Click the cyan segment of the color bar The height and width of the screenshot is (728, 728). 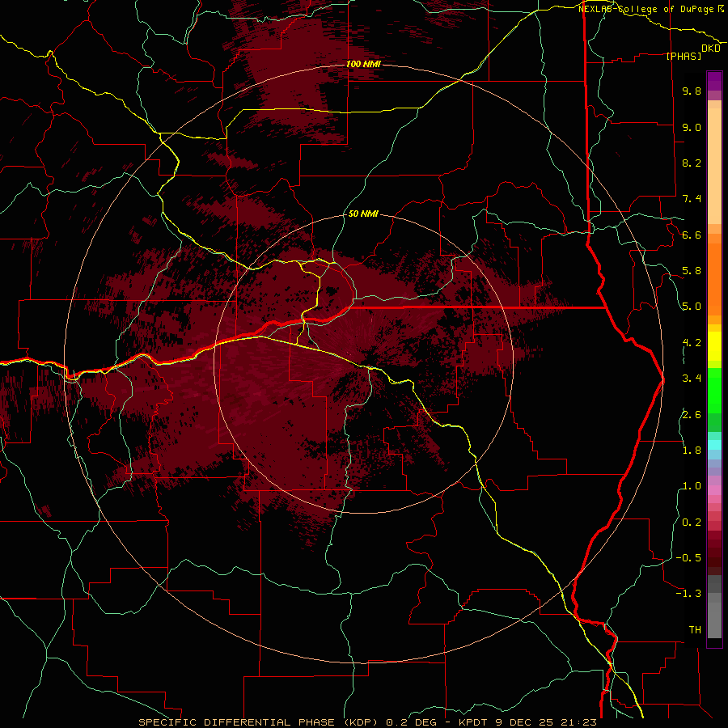point(714,445)
